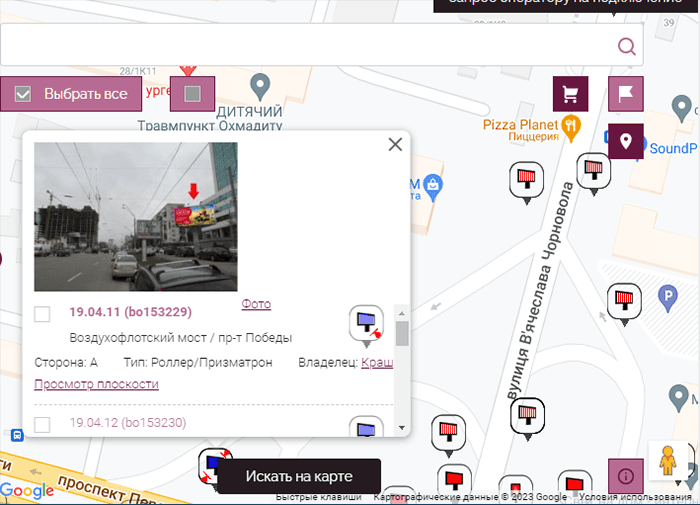Open the "Фото" link
The height and width of the screenshot is (505, 700).
click(256, 304)
